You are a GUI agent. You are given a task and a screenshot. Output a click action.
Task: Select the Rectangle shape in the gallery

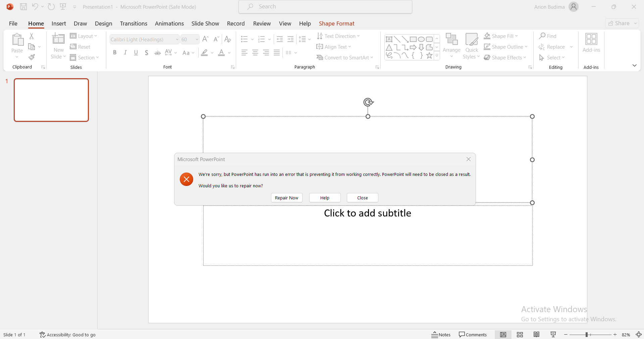click(x=413, y=39)
